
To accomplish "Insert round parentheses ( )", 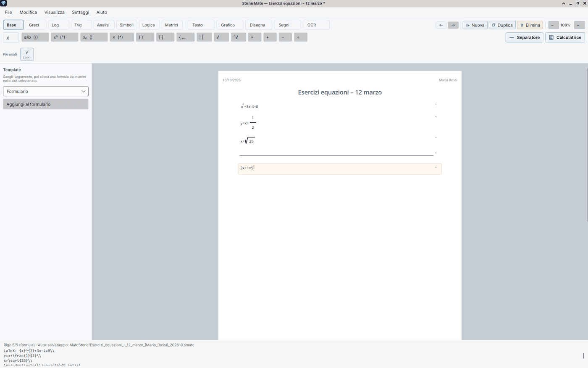I will [145, 37].
